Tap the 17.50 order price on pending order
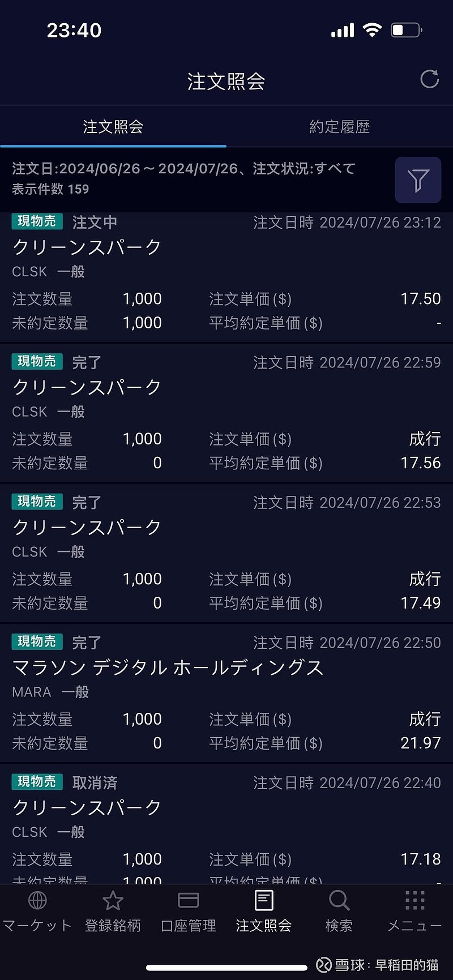Screen dimensions: 453x980 [420, 299]
